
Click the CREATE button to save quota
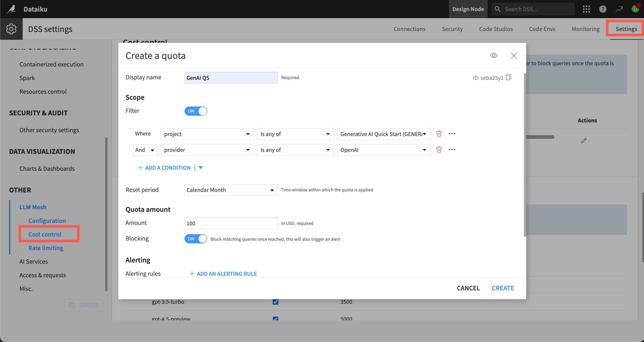[503, 288]
